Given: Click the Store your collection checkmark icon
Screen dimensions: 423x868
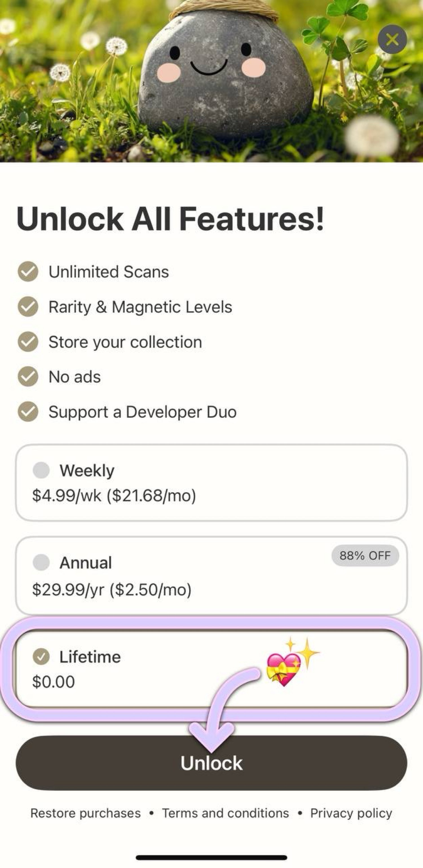Looking at the screenshot, I should 28,341.
